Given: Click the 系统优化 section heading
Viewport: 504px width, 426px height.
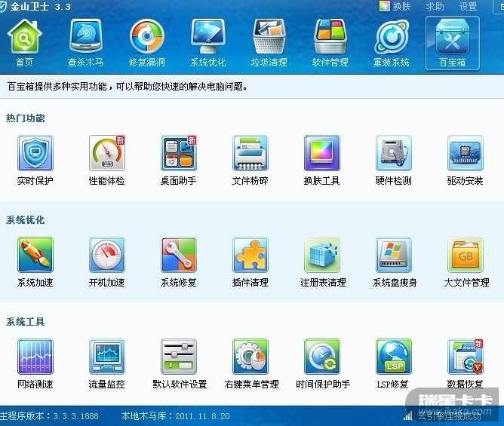Looking at the screenshot, I should (26, 220).
